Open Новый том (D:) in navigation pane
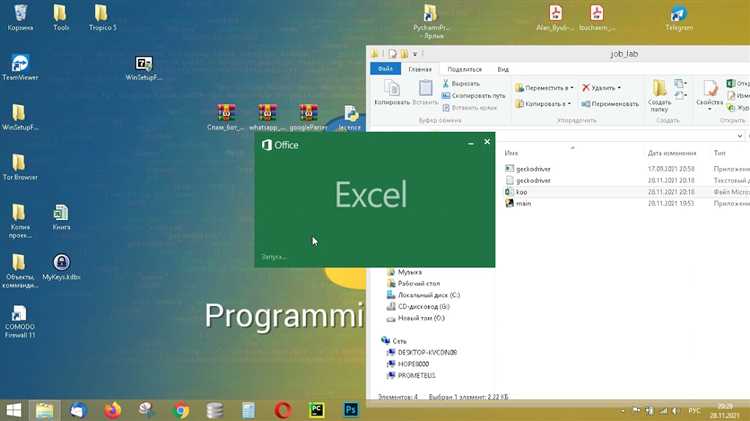Viewport: 750px width, 421px height. (x=416, y=318)
